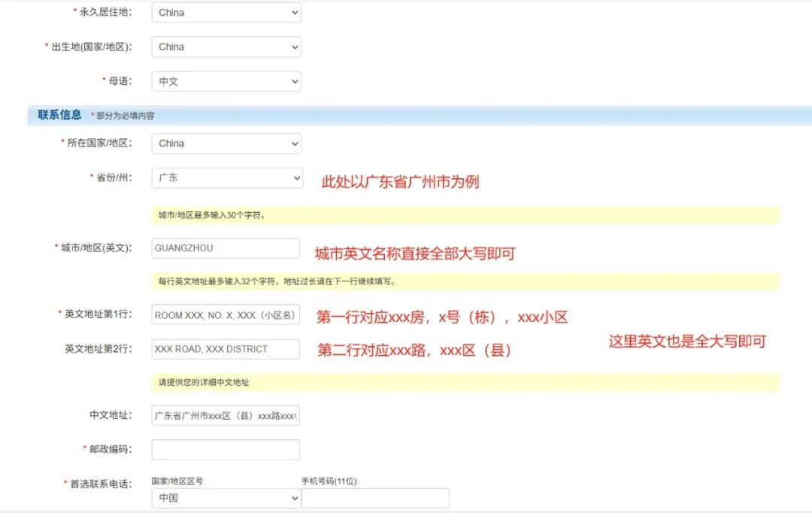Click the 联系信息 section heading

click(59, 115)
